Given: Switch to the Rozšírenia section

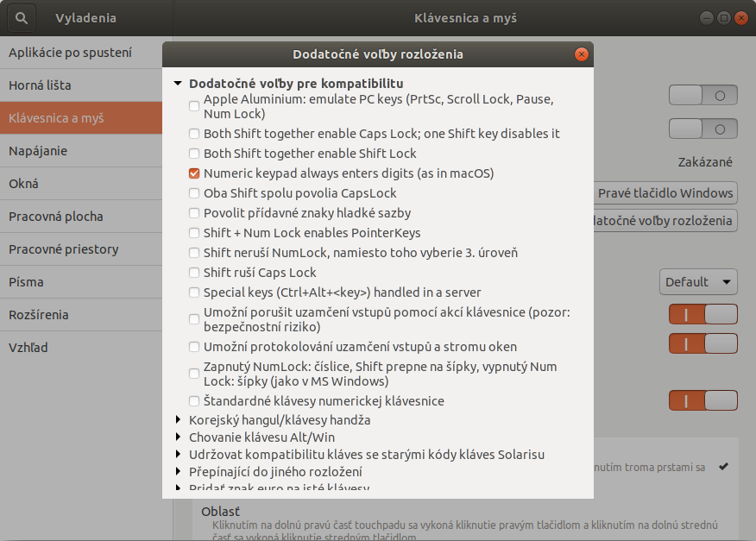Looking at the screenshot, I should [x=39, y=315].
